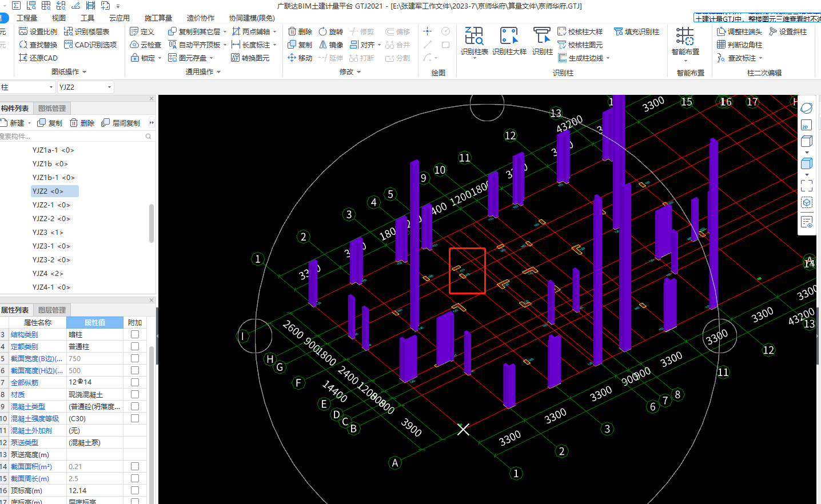The image size is (821, 504).
Task: Toggle 附加 checkbox for 顶标高 row
Action: tap(135, 490)
